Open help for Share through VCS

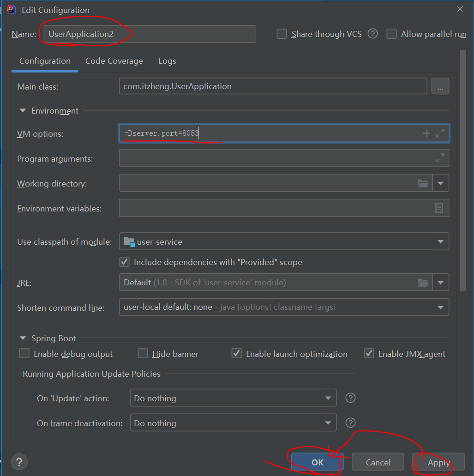[x=372, y=34]
